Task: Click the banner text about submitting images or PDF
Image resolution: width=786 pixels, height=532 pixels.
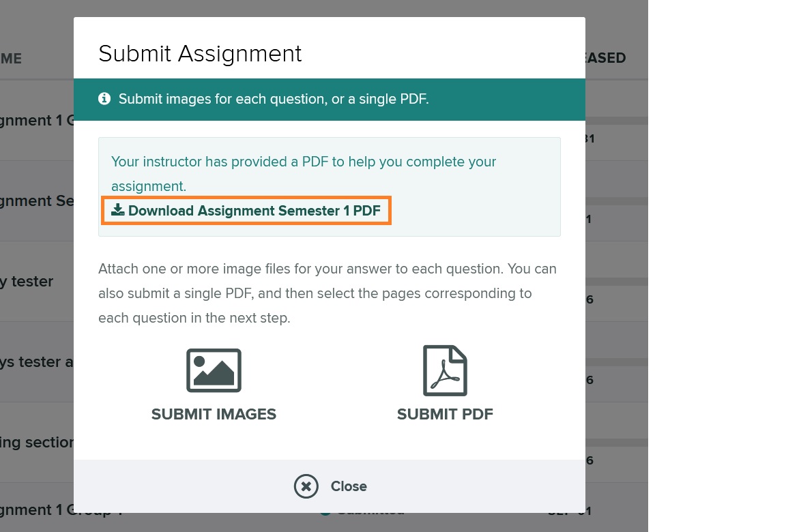Action: pos(274,99)
